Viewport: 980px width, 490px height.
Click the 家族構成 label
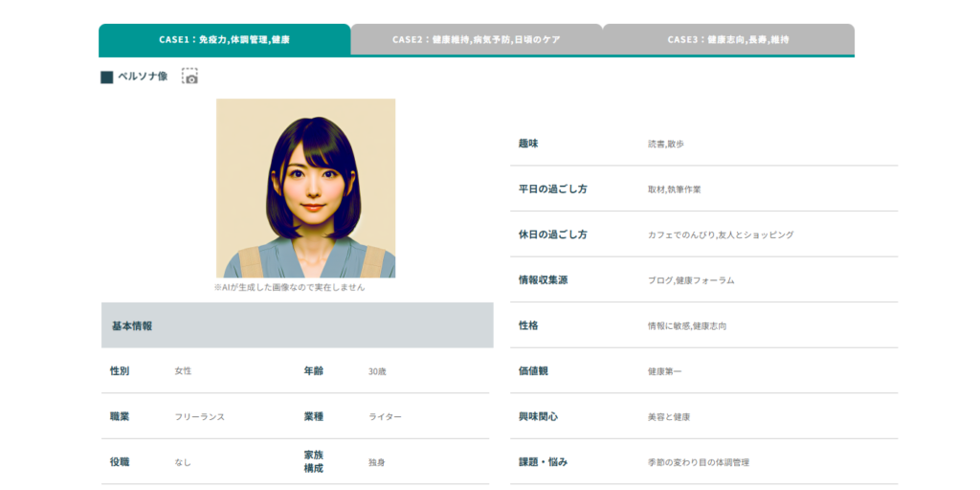(314, 461)
